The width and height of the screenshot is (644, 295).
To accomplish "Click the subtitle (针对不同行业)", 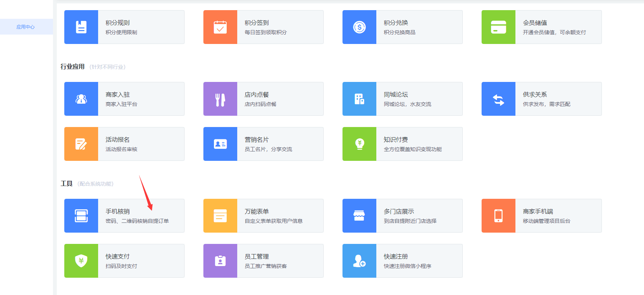I will click(108, 67).
